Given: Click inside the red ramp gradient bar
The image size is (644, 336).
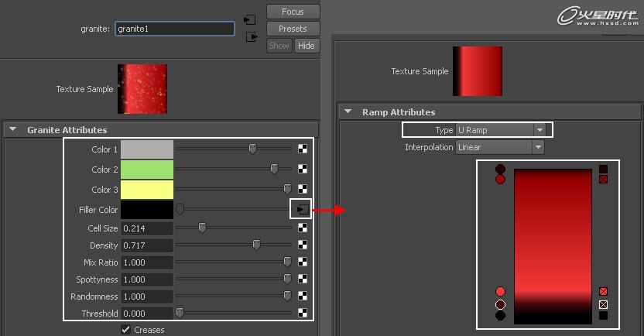Looking at the screenshot, I should pos(553,246).
